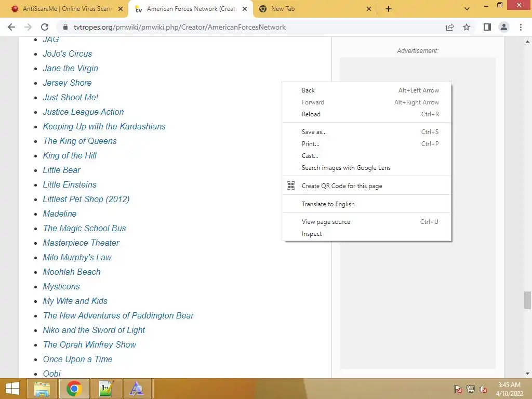
Task: Select Print... in the context menu
Action: pos(366,143)
